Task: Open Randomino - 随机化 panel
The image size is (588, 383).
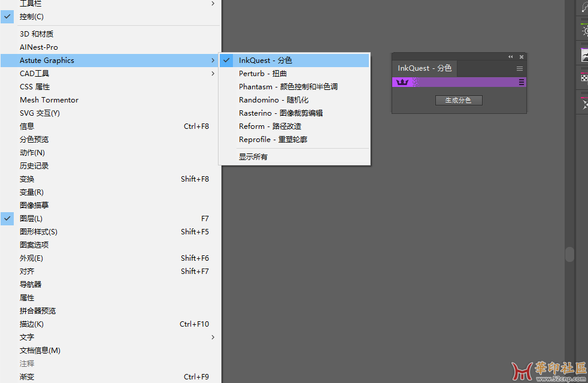Action: (x=295, y=100)
